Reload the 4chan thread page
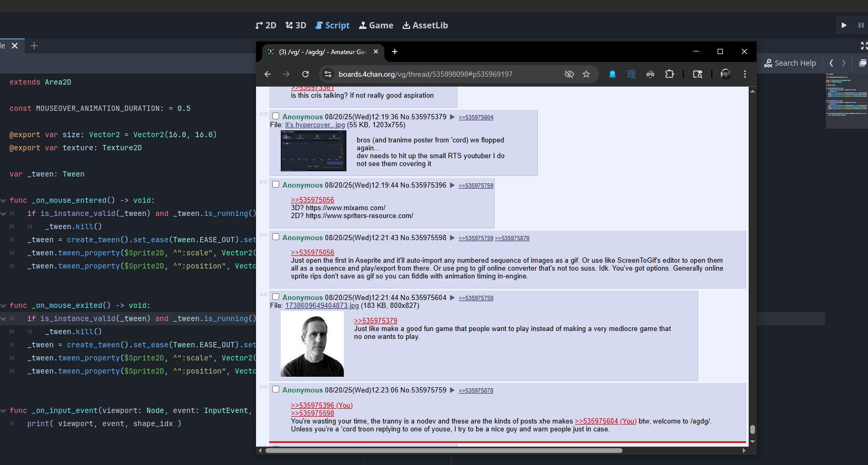Image resolution: width=868 pixels, height=465 pixels. pyautogui.click(x=305, y=74)
